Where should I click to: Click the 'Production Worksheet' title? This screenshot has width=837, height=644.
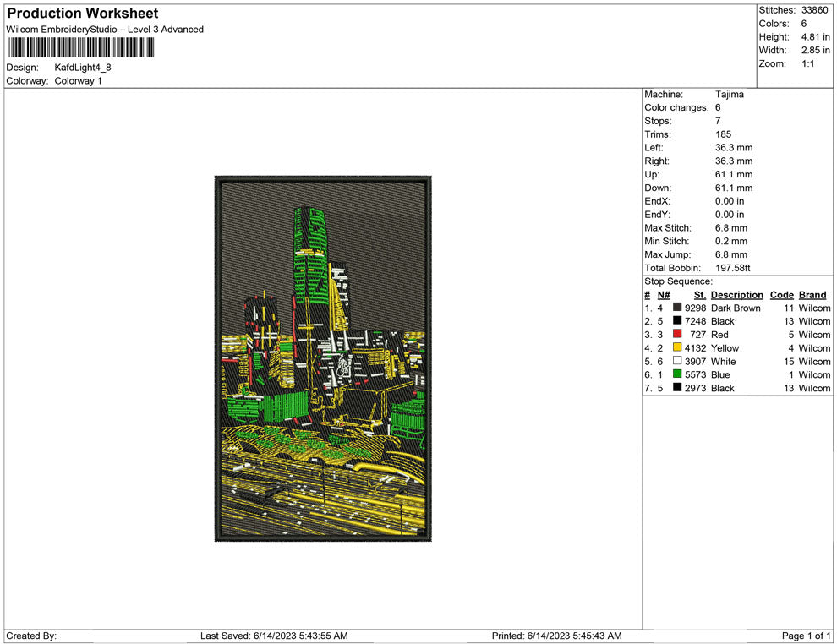[x=83, y=14]
